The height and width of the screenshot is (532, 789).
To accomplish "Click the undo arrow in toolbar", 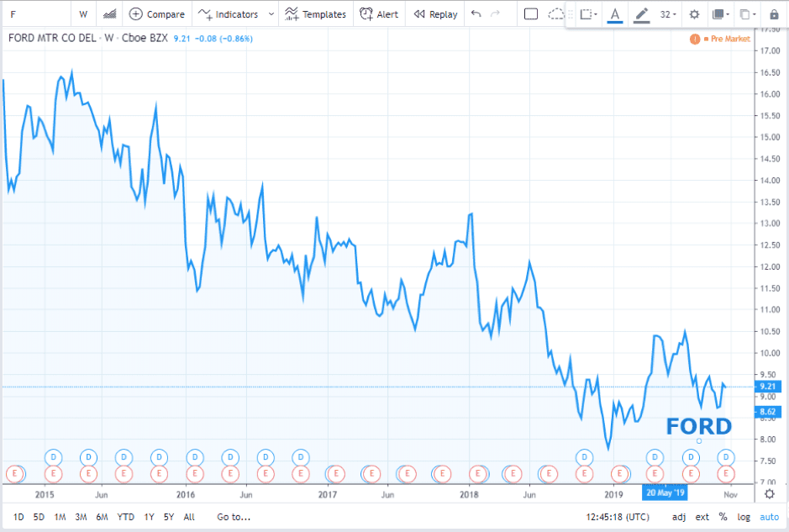I will point(476,14).
